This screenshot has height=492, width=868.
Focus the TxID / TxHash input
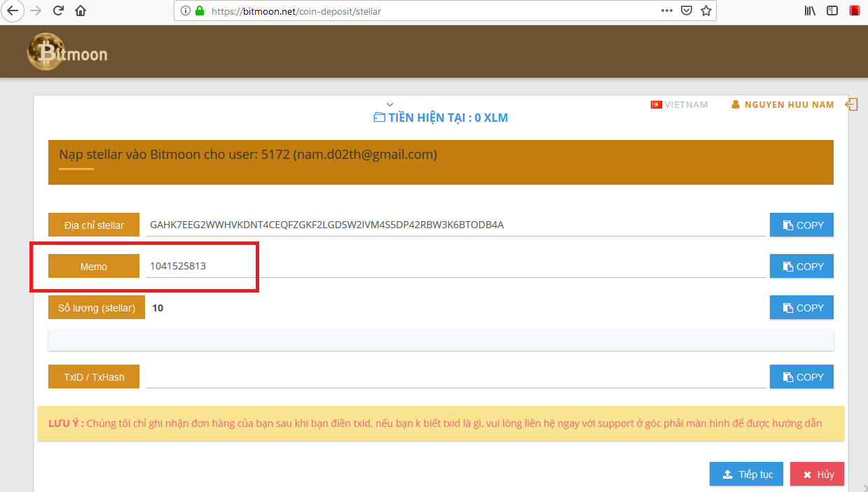[x=456, y=377]
